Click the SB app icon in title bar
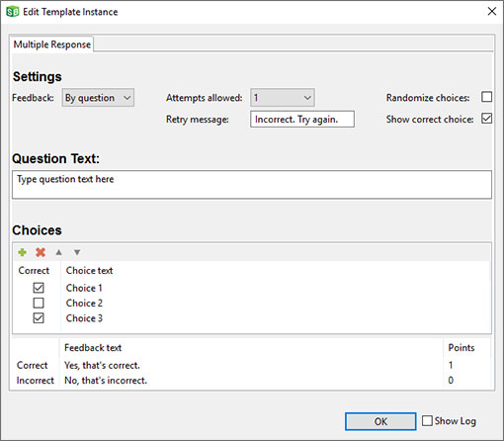 point(13,12)
